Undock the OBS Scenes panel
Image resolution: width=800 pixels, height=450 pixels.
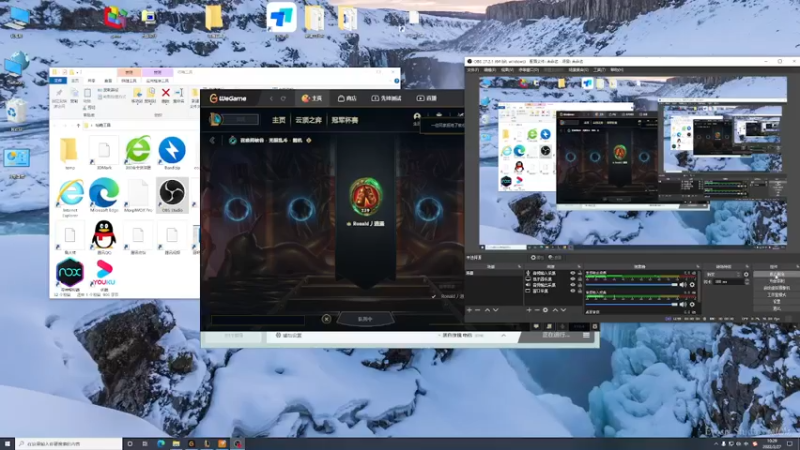tap(519, 266)
